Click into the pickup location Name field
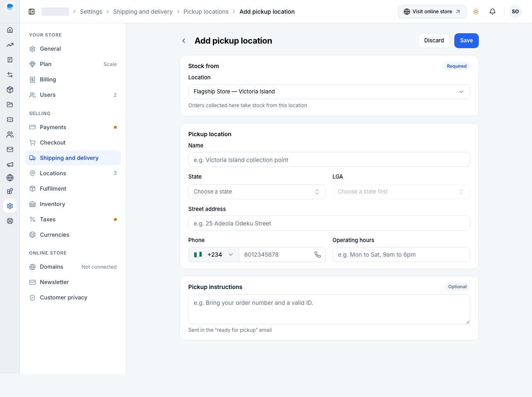Image resolution: width=532 pixels, height=397 pixels. tap(329, 160)
